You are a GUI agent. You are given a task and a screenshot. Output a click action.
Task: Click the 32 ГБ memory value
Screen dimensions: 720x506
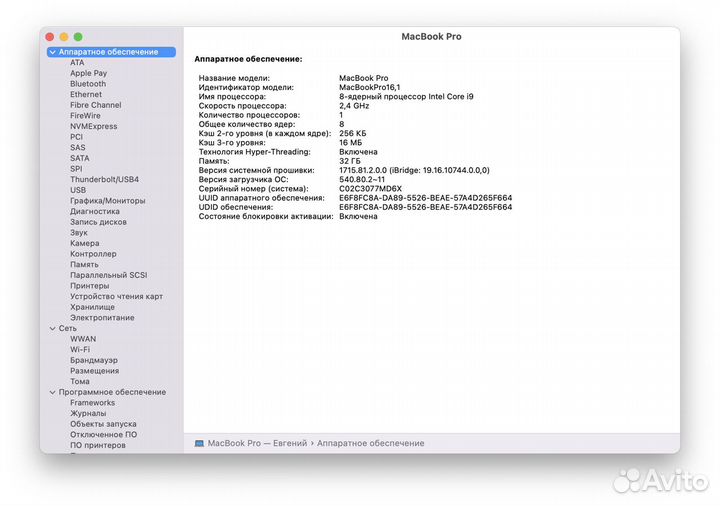pos(349,161)
